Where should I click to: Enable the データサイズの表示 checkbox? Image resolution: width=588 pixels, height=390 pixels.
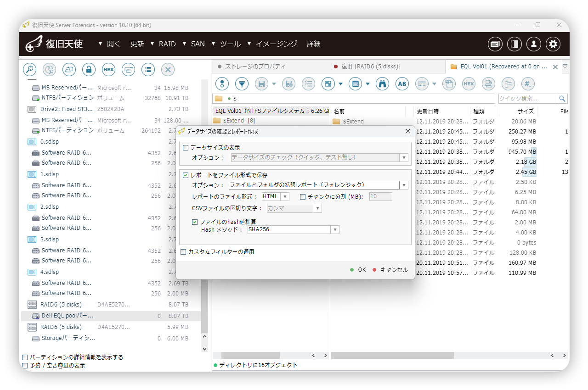coord(186,148)
